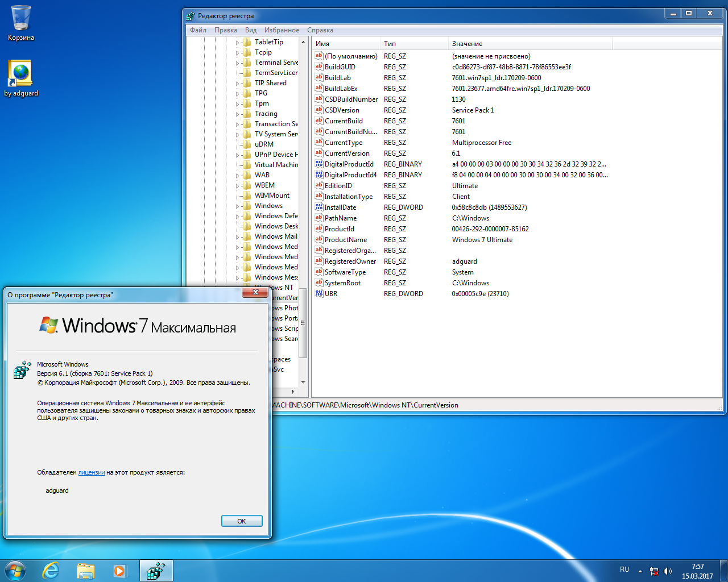Click the default value (По умолчанию) icon
The width and height of the screenshot is (728, 582).
click(x=319, y=56)
